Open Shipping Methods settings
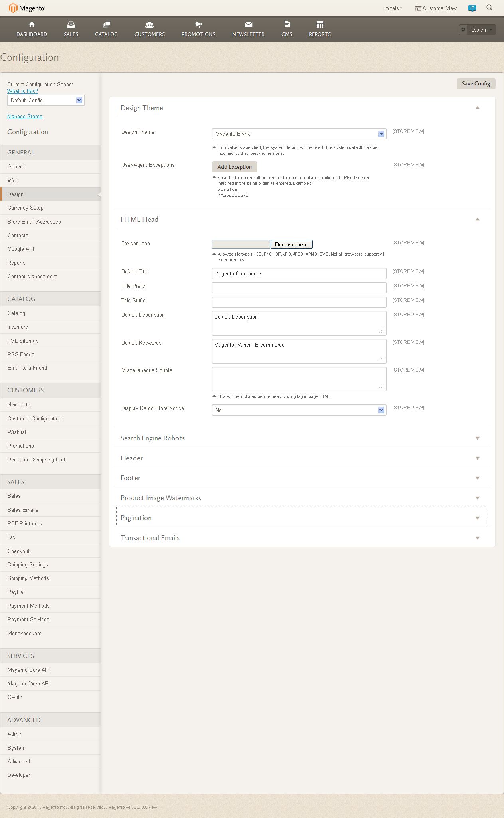Screen dimensions: 504x818 pos(50,578)
